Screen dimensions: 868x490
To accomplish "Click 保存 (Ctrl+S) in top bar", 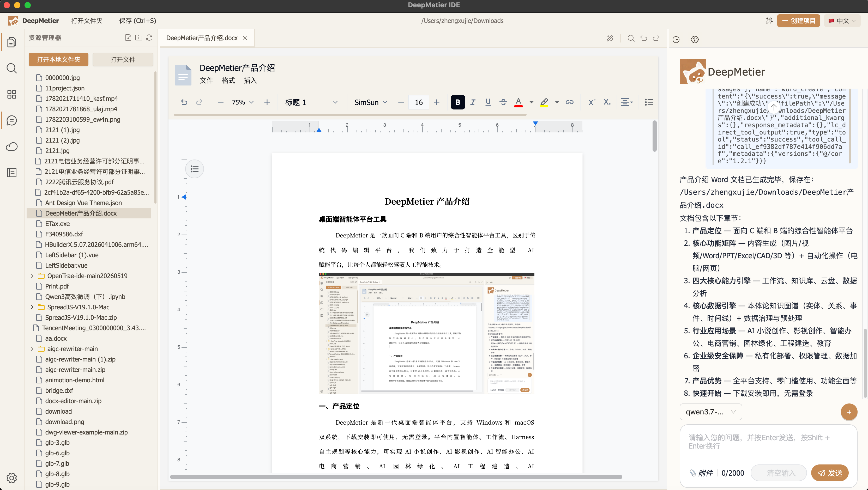I will [137, 21].
